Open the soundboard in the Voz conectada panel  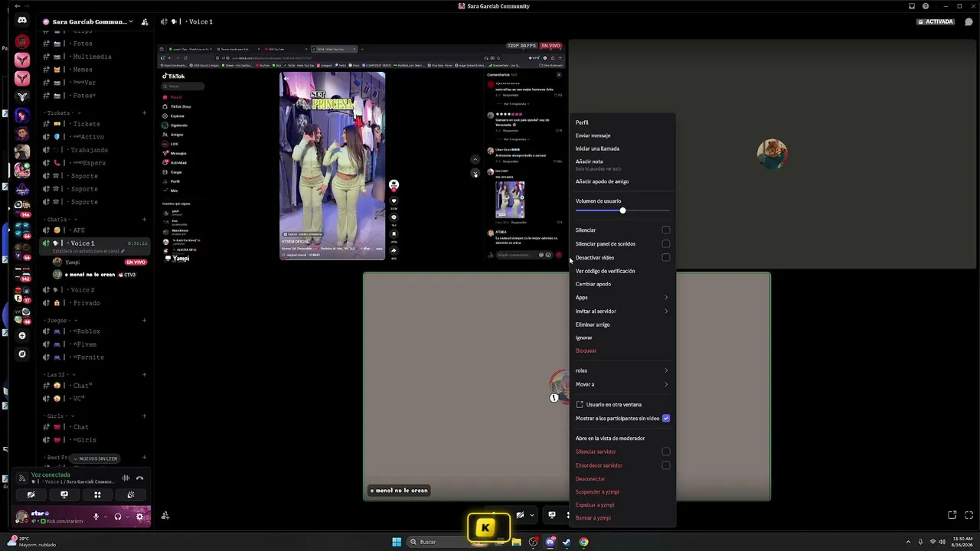(x=131, y=494)
